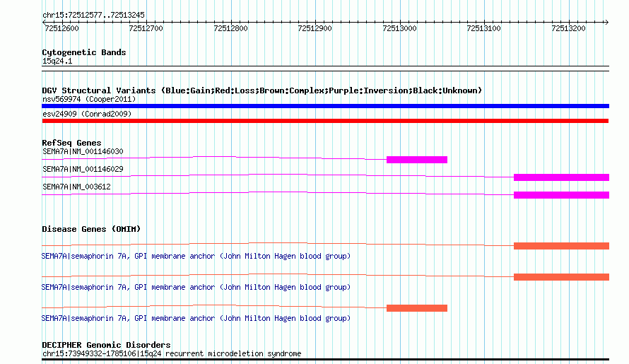Click the RefSeq Genes track title
The height and width of the screenshot is (364, 629).
point(71,143)
